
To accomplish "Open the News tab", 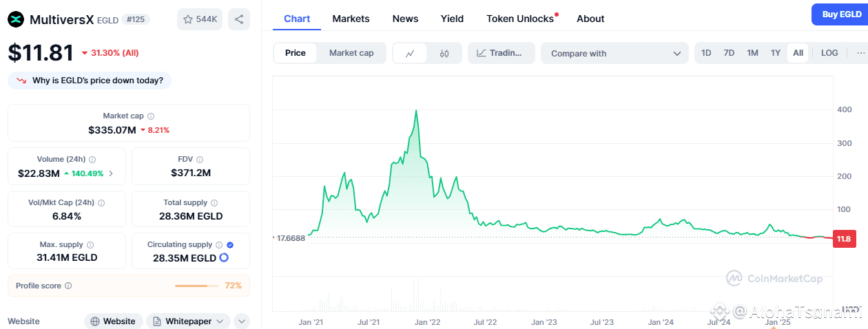I will click(405, 19).
